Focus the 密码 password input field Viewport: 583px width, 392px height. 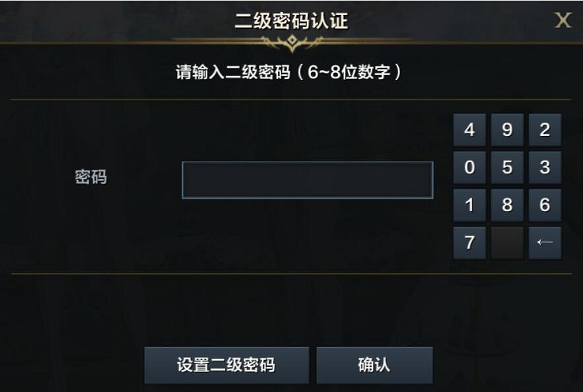tap(308, 180)
